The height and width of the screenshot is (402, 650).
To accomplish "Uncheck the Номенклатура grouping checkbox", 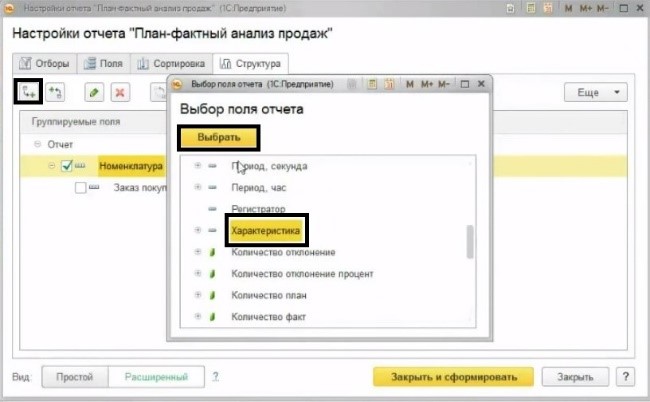I will pos(67,166).
